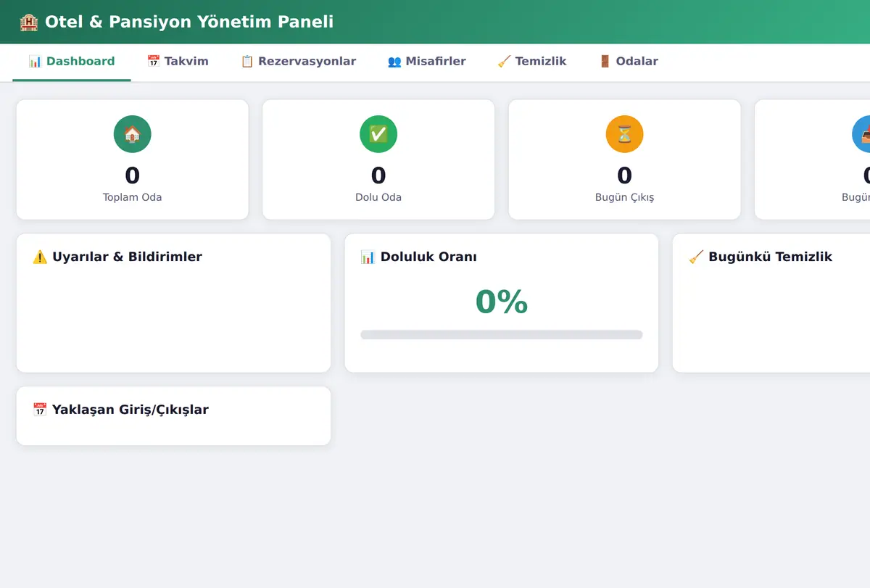Click the "Otel & Pansiyon Yönetim Paneli" title

(x=189, y=22)
